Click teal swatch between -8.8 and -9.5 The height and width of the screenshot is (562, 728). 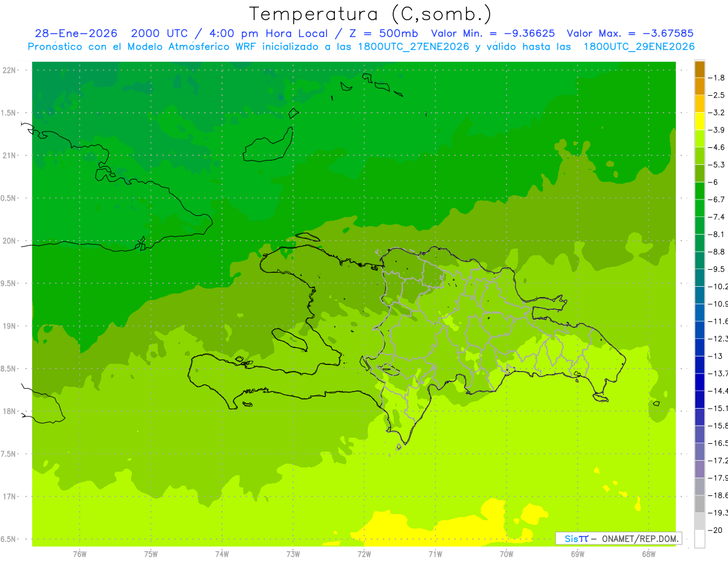[699, 260]
